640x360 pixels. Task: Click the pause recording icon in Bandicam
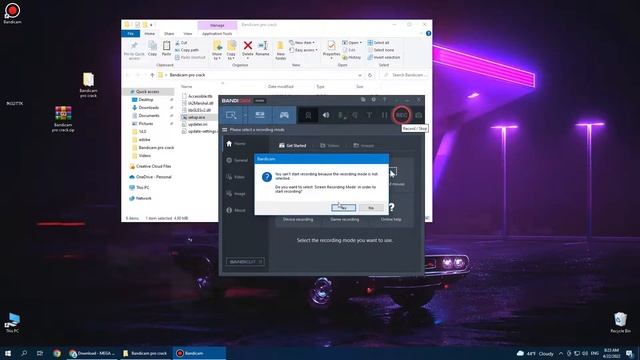[384, 116]
